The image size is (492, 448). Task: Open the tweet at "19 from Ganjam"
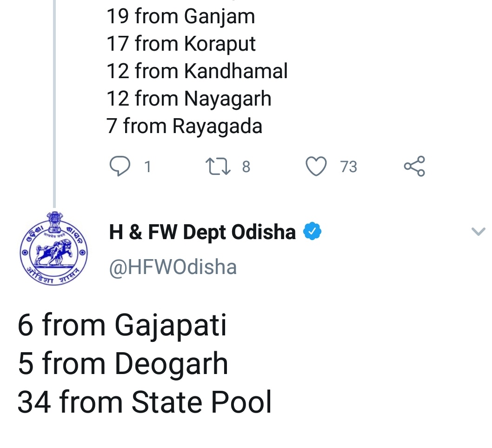tap(180, 17)
